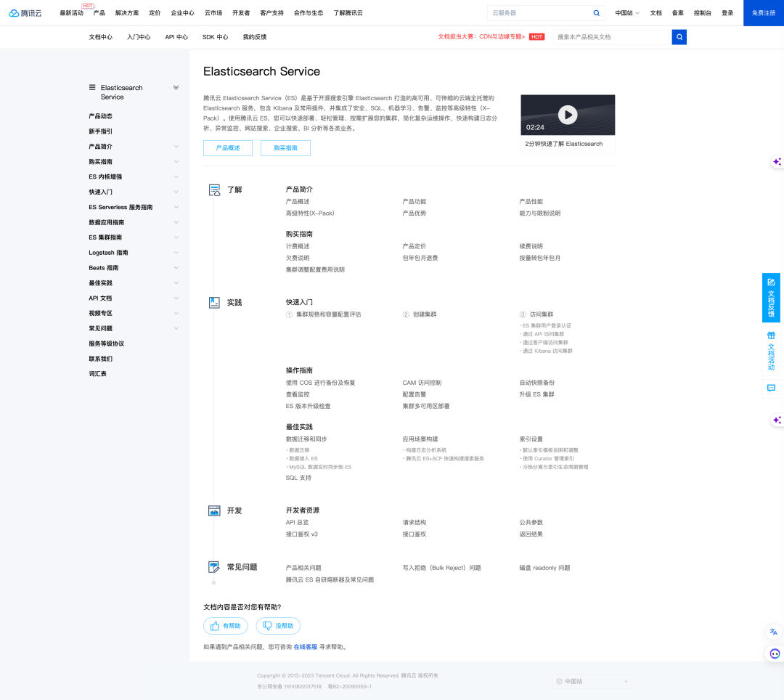Open the 文档活动 gift panel
The width and height of the screenshot is (784, 700).
point(771,351)
